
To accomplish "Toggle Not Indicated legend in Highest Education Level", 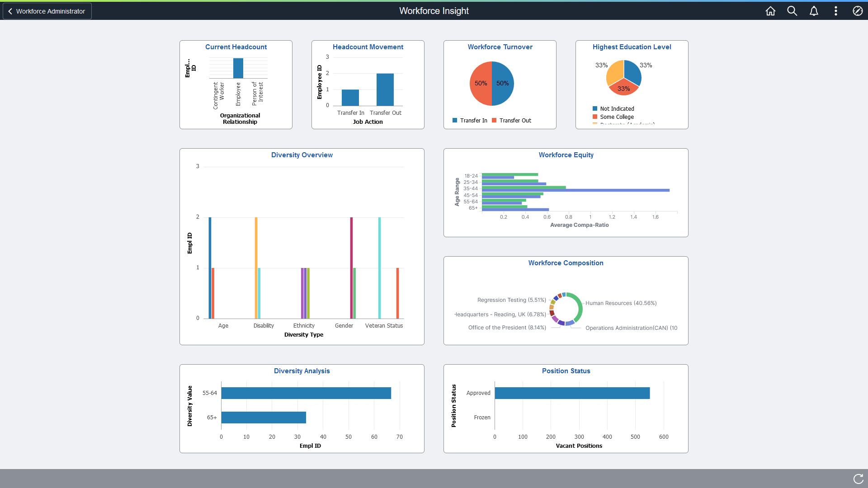I will click(x=614, y=108).
